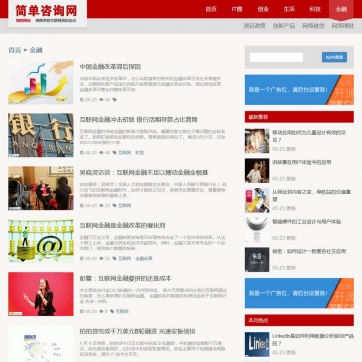The height and width of the screenshot is (362, 362).
Task: Open the 金融改革 tag link
Action: coord(144,258)
